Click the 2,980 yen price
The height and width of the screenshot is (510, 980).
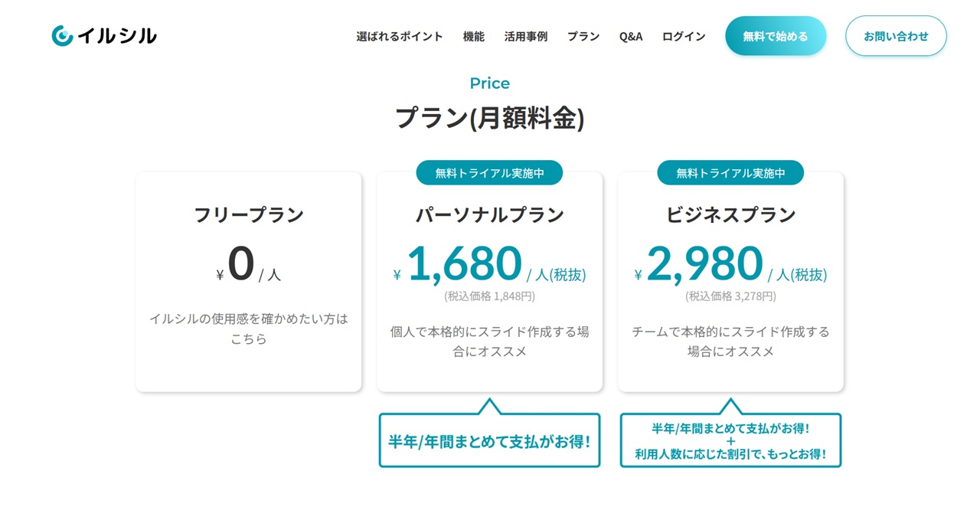[x=705, y=263]
